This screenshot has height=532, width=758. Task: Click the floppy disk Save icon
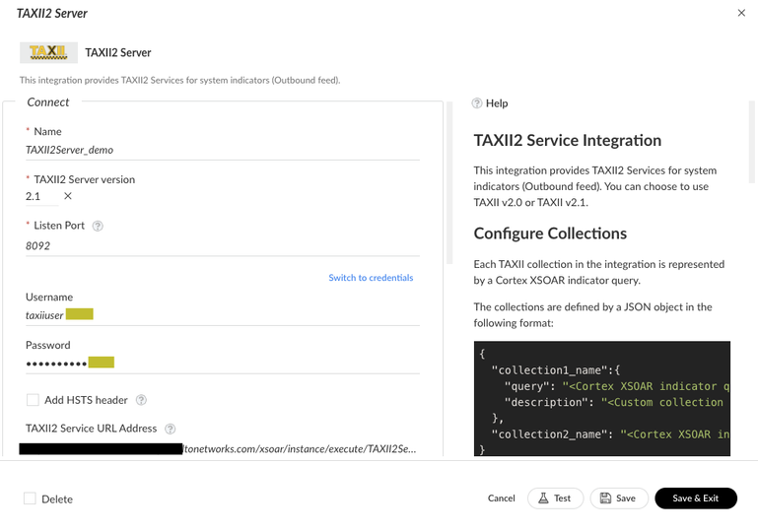coord(605,499)
